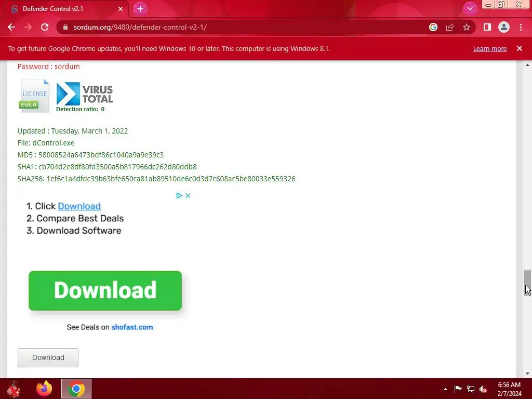
Task: Open a new tab
Action: 140,8
